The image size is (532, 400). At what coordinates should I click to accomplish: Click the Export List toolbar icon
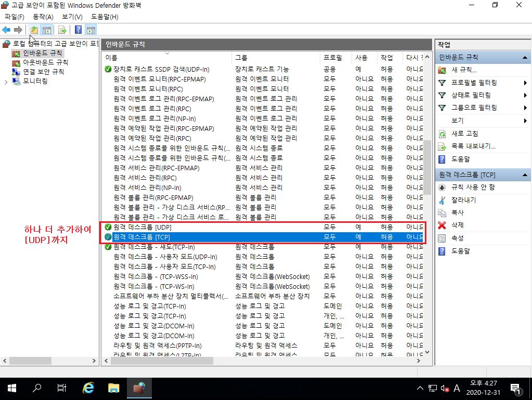(62, 30)
